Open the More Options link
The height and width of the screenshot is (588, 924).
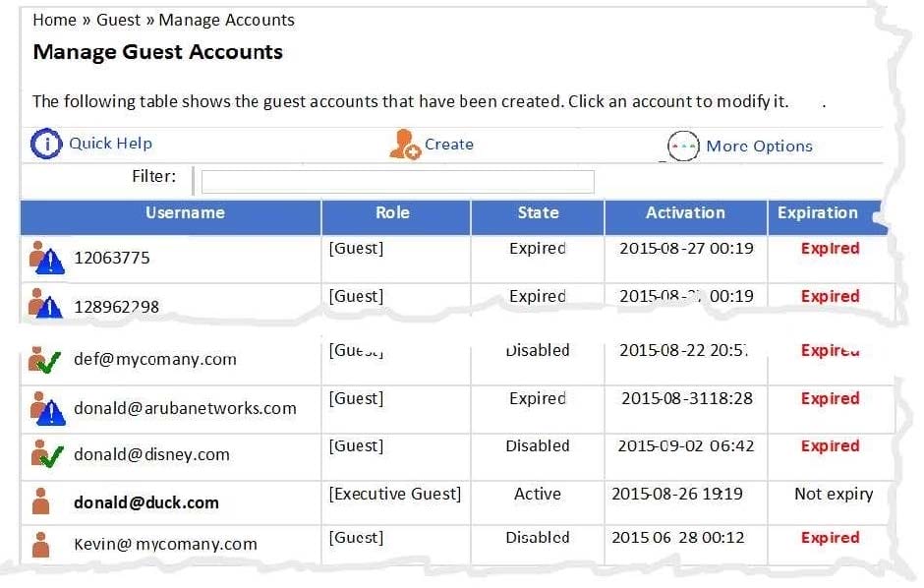pyautogui.click(x=759, y=147)
